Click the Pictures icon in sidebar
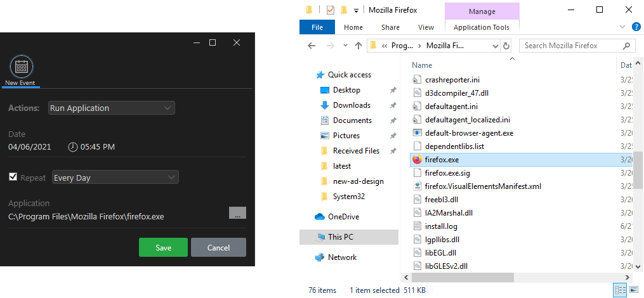 (324, 136)
